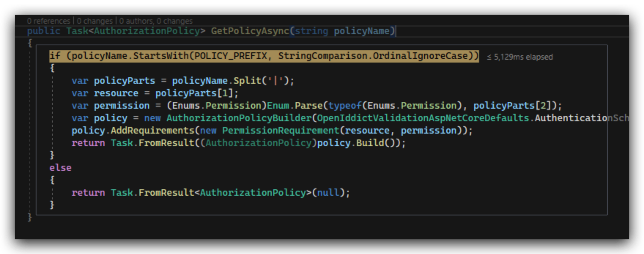Click the GetPolicyAsync method name

[x=250, y=31]
